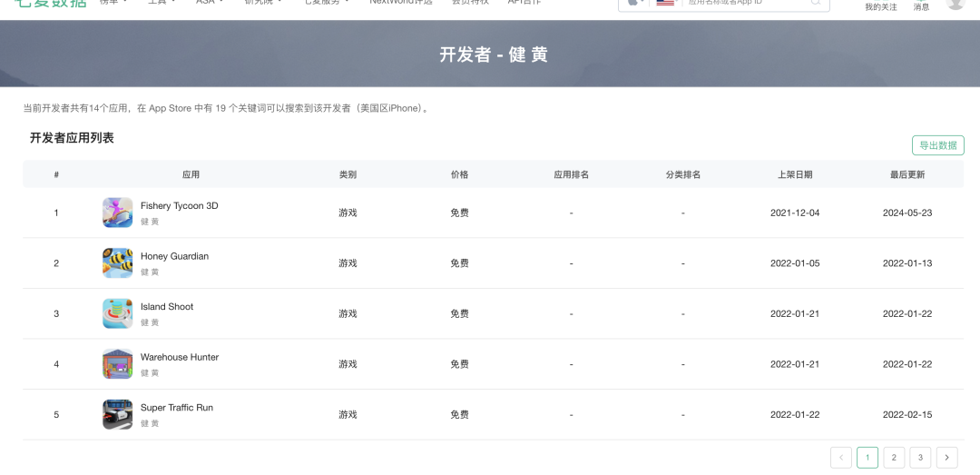Click the 导出数据 export button
The height and width of the screenshot is (475, 980).
[x=938, y=145]
